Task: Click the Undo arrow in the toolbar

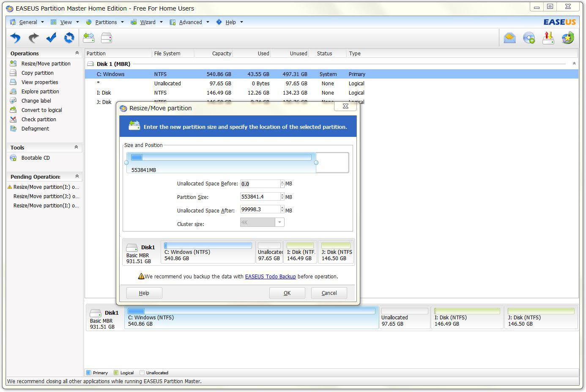Action: click(x=15, y=38)
